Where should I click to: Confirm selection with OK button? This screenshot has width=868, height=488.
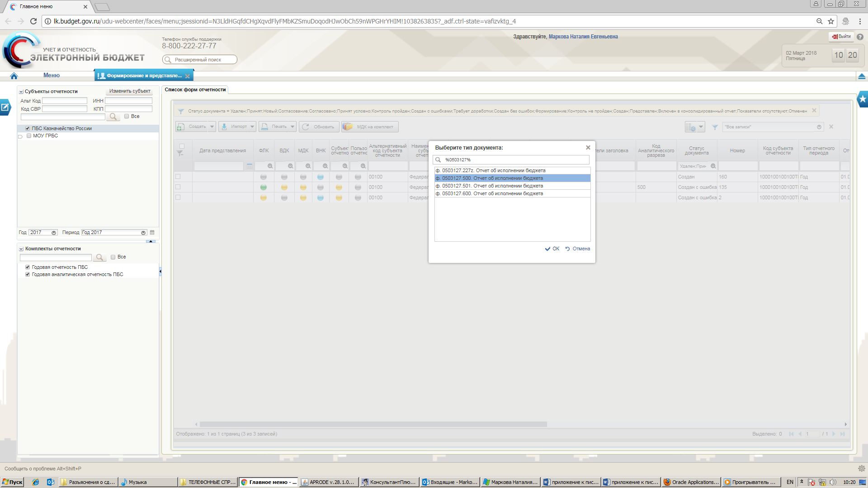(552, 249)
